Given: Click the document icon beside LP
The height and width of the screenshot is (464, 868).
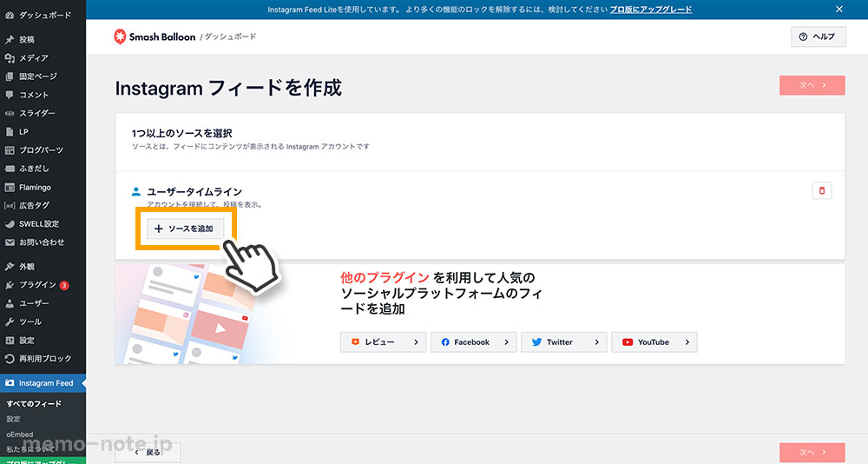Looking at the screenshot, I should click(x=10, y=132).
